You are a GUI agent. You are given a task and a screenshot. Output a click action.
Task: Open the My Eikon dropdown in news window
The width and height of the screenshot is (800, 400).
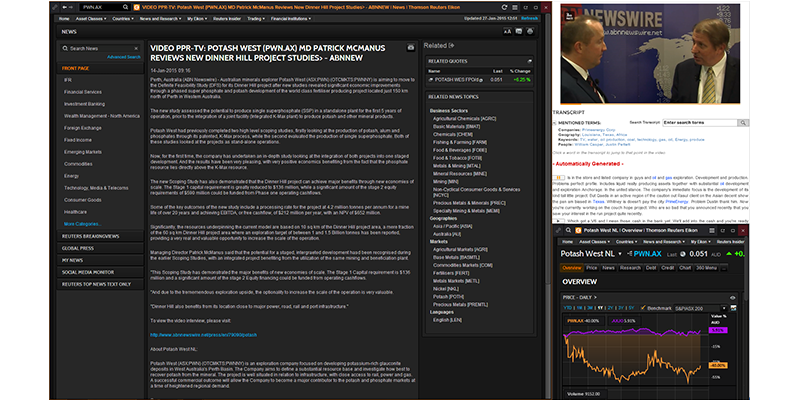pyautogui.click(x=196, y=19)
